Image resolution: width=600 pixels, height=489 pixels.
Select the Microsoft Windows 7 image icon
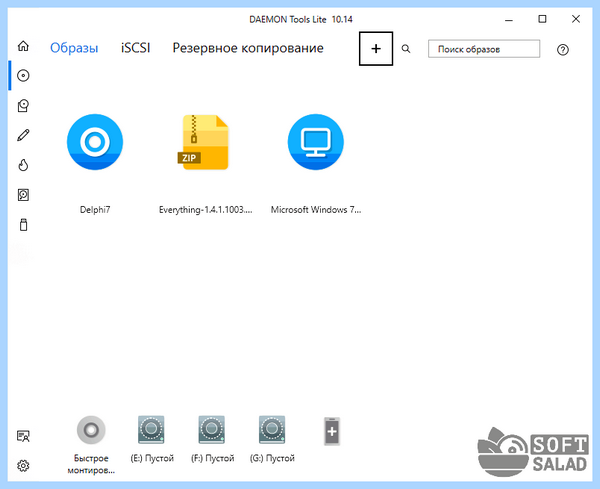coord(316,142)
